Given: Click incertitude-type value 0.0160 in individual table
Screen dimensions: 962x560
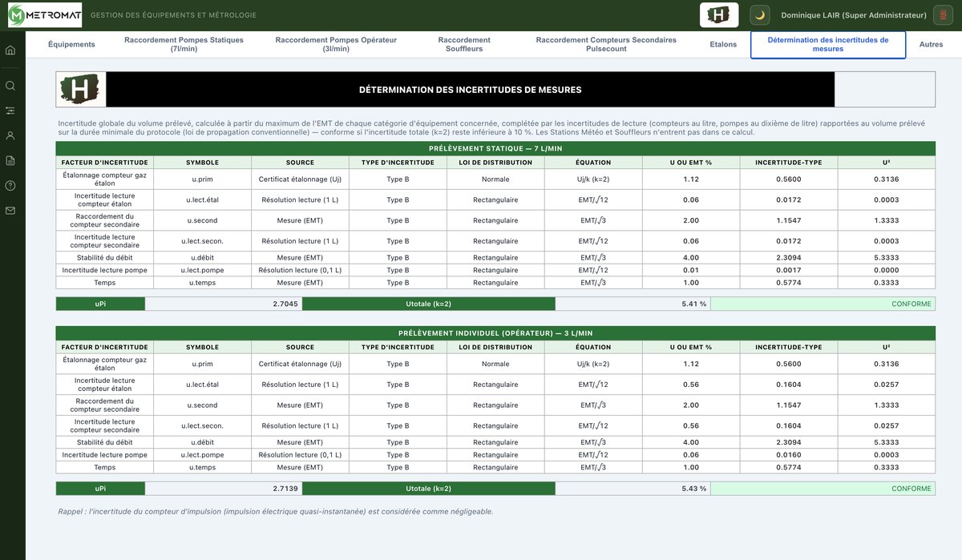Looking at the screenshot, I should [789, 454].
